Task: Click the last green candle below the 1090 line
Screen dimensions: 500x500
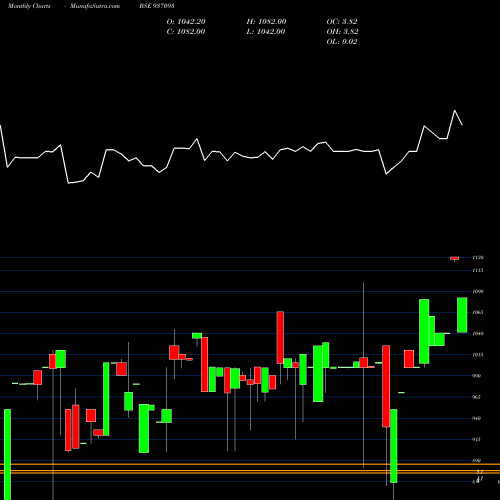Action: tap(462, 315)
